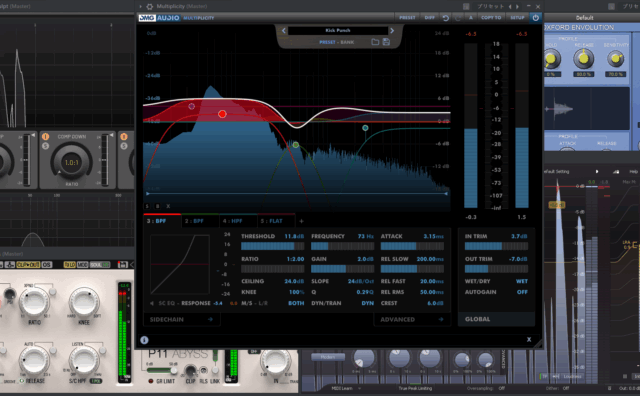640x396 pixels.
Task: Click the COMP DOWN ratio knob showing 1.0:1
Action: [71, 162]
